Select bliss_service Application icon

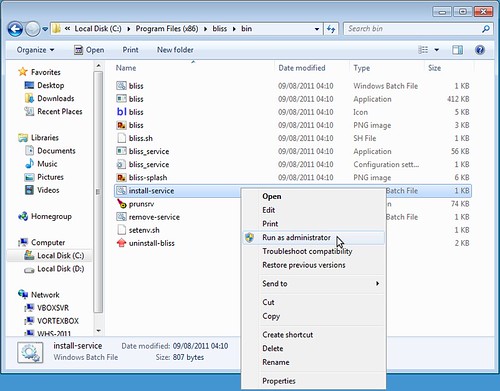(x=121, y=151)
